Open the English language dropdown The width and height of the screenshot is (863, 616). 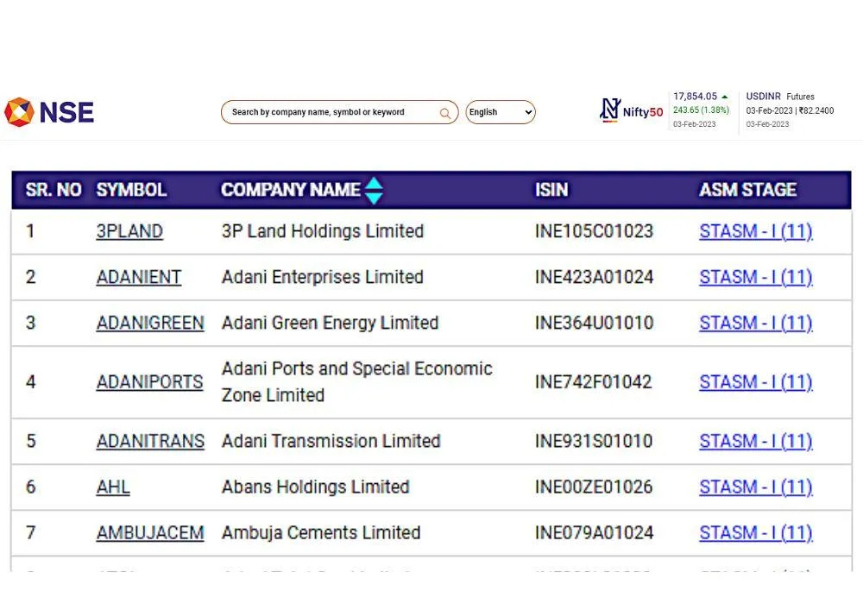(x=501, y=111)
